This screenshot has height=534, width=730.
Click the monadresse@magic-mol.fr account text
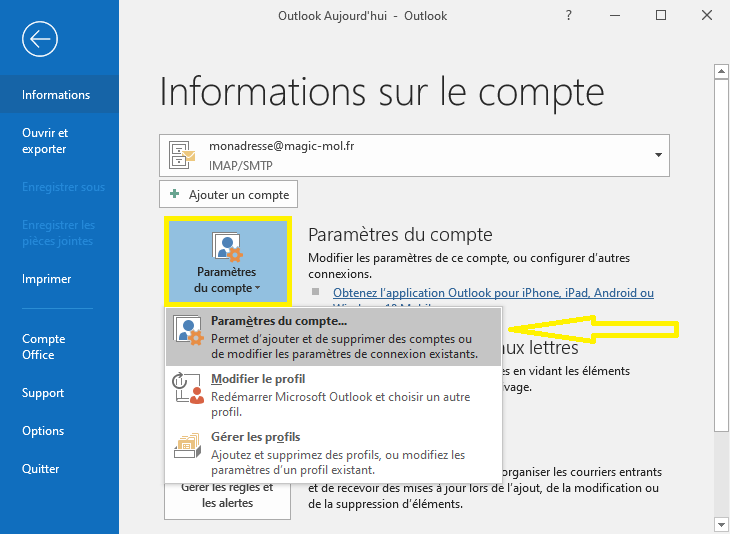click(282, 146)
